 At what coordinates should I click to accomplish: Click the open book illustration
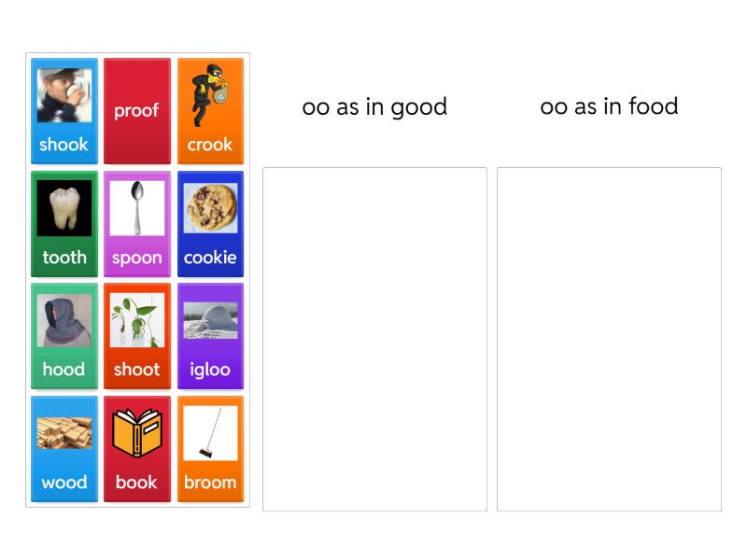click(x=136, y=433)
